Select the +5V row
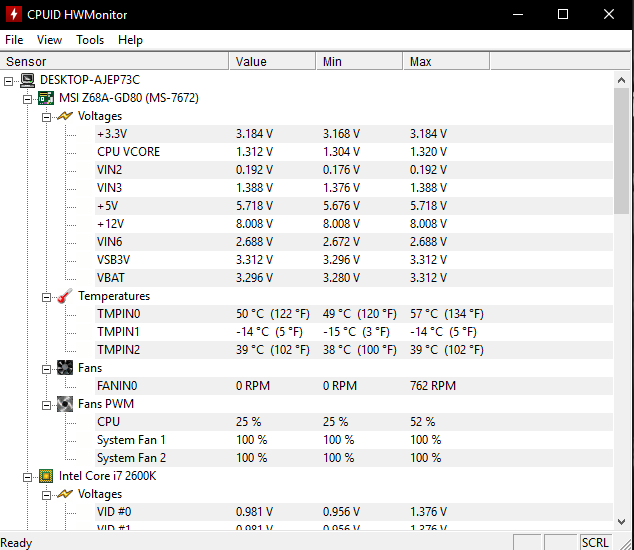The image size is (634, 550). click(354, 206)
